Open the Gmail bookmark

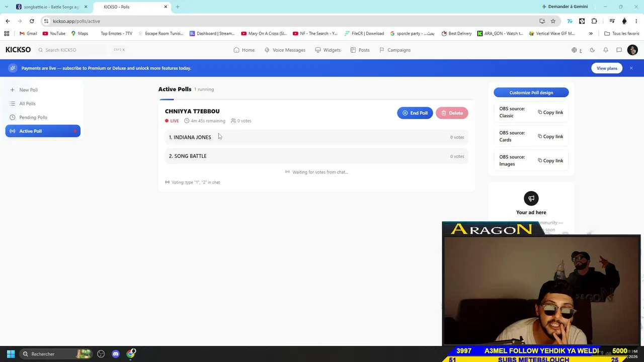click(28, 34)
